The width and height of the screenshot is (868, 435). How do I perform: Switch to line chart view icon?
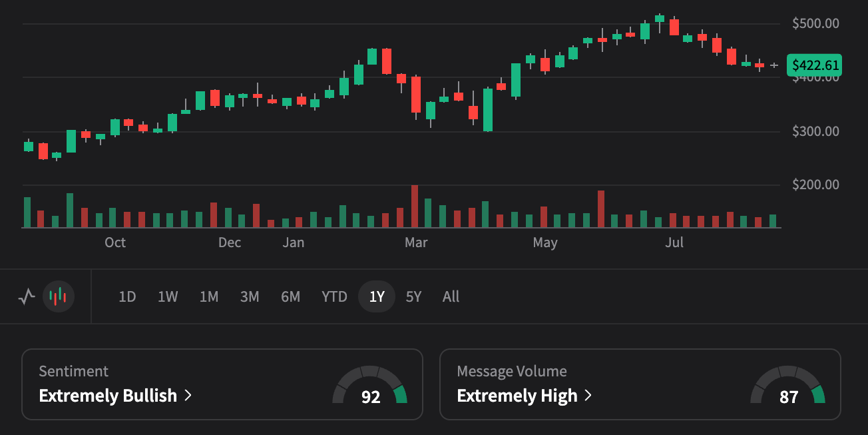(x=27, y=296)
